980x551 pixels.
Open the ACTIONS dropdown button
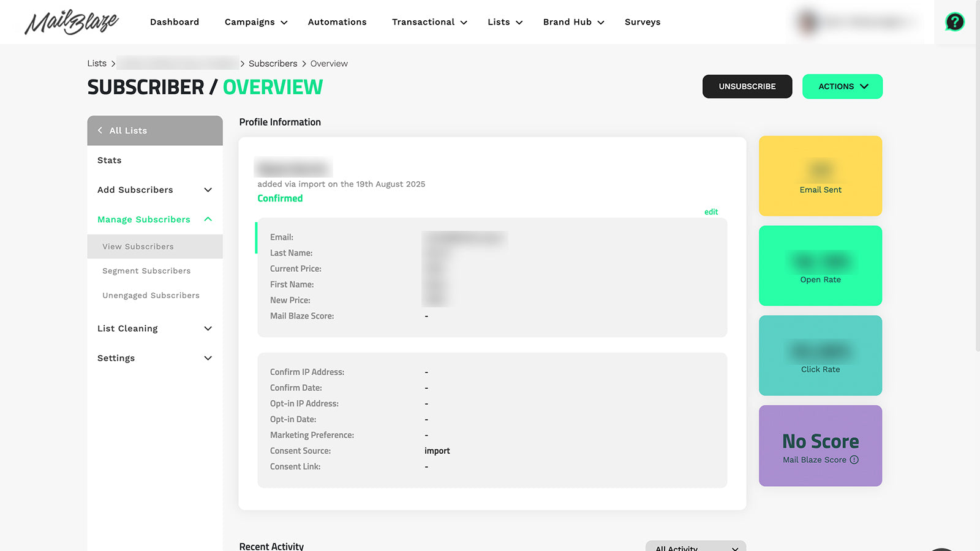click(x=842, y=86)
